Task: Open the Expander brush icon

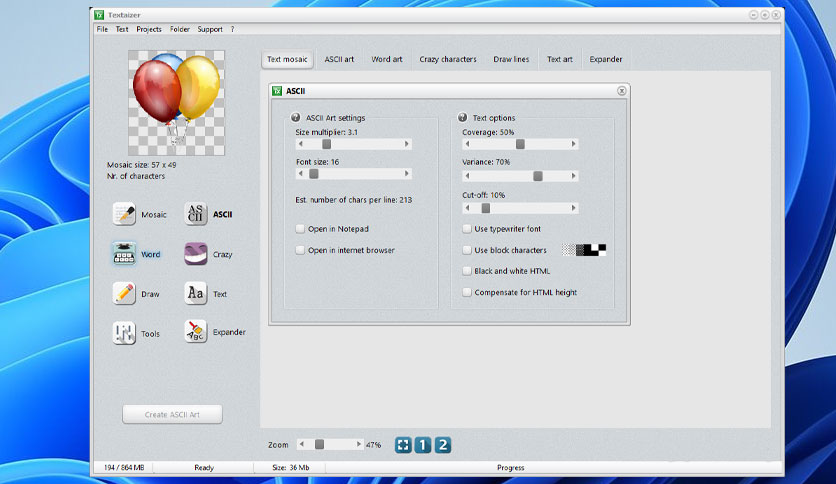Action: tap(196, 332)
